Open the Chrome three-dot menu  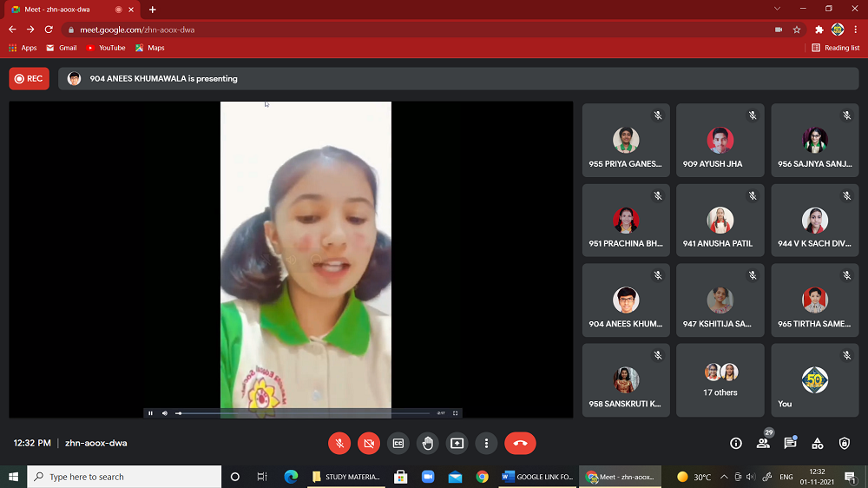pyautogui.click(x=856, y=30)
